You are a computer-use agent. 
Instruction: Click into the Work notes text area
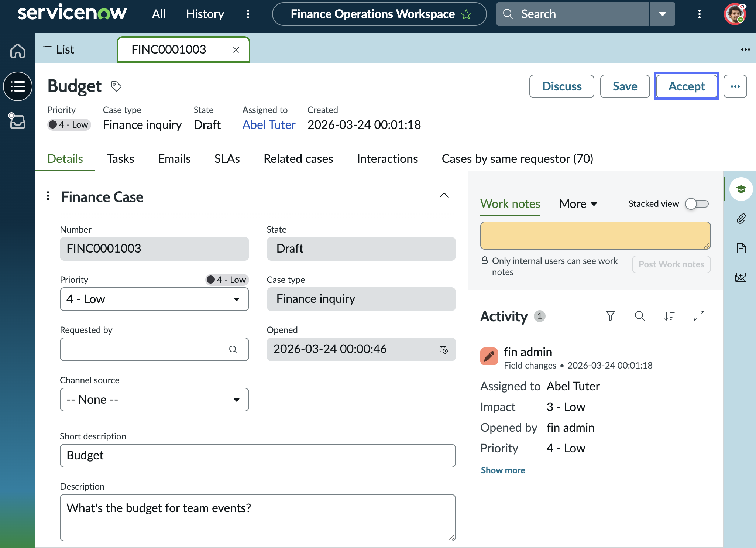(595, 236)
